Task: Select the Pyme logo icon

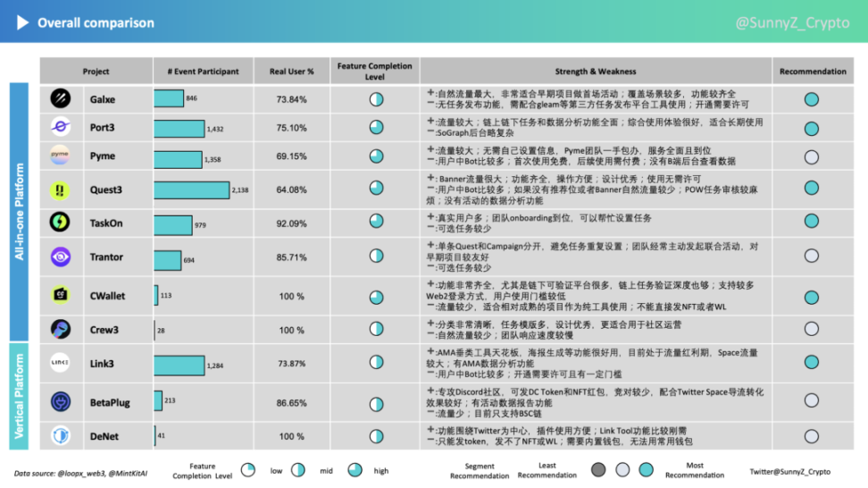Action: tap(61, 156)
